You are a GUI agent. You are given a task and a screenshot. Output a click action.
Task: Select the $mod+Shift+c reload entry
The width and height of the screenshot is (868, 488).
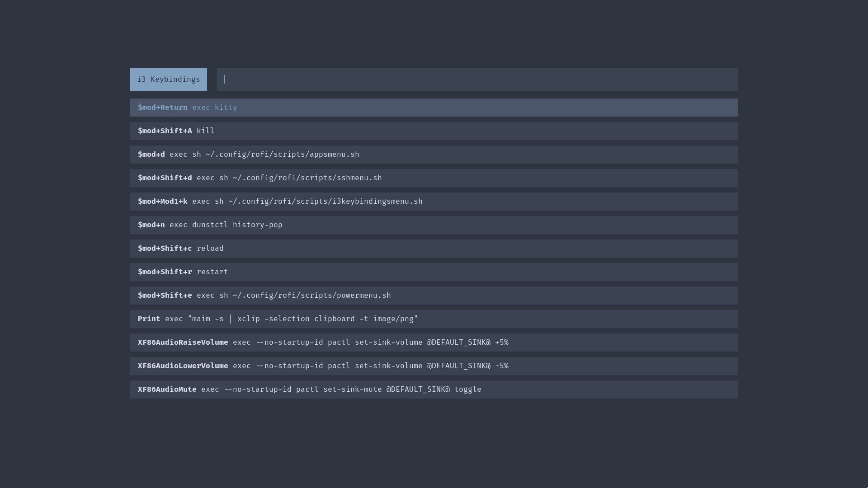tap(433, 249)
